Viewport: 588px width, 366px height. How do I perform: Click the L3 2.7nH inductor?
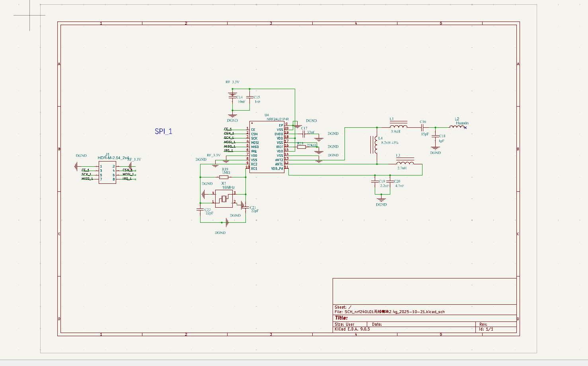[405, 163]
